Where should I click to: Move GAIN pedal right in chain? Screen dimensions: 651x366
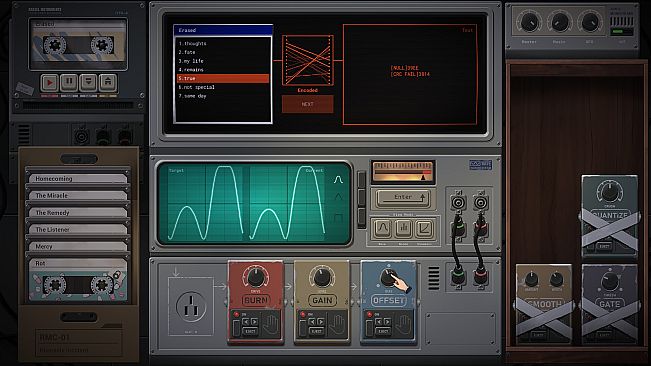[321, 322]
